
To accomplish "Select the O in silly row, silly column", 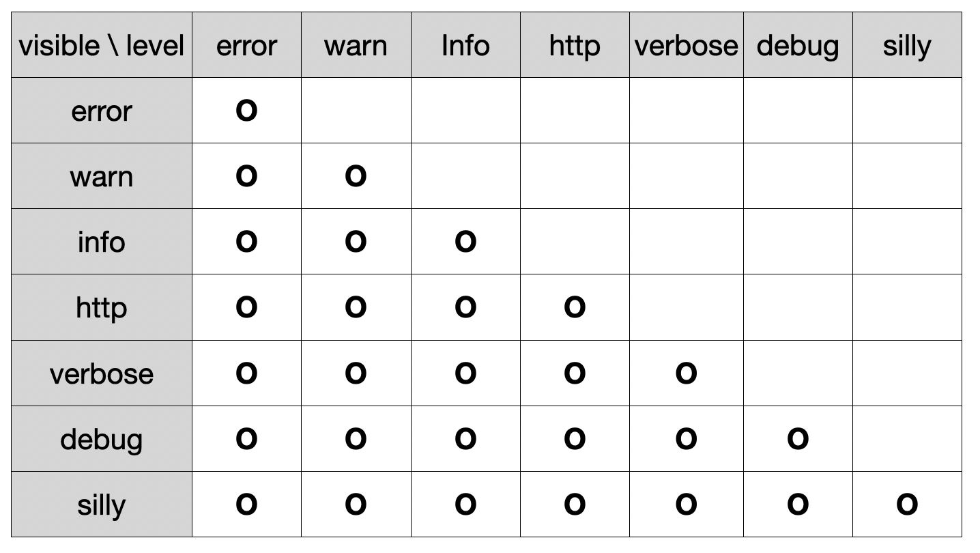I will coord(907,504).
